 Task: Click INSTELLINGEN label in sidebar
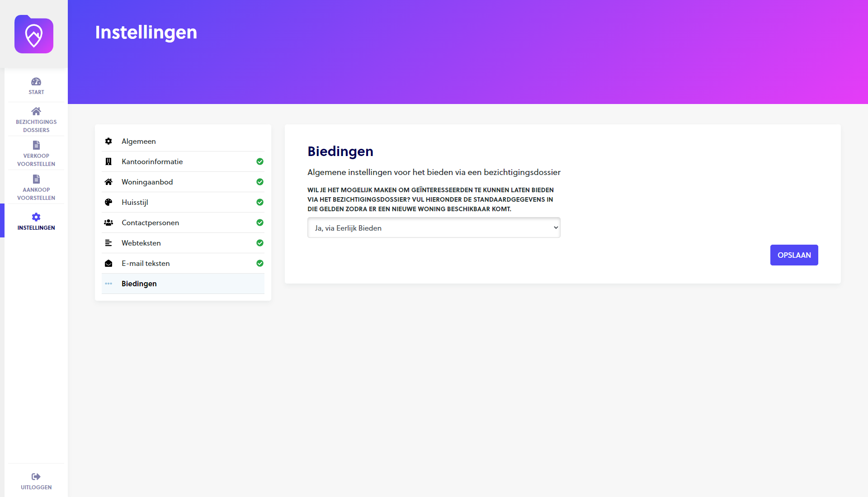(x=36, y=228)
